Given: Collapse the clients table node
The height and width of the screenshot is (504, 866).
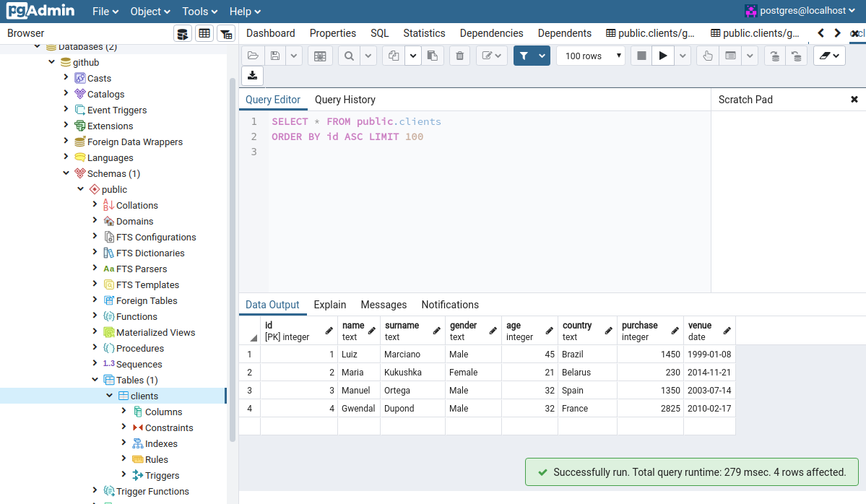Looking at the screenshot, I should point(109,395).
